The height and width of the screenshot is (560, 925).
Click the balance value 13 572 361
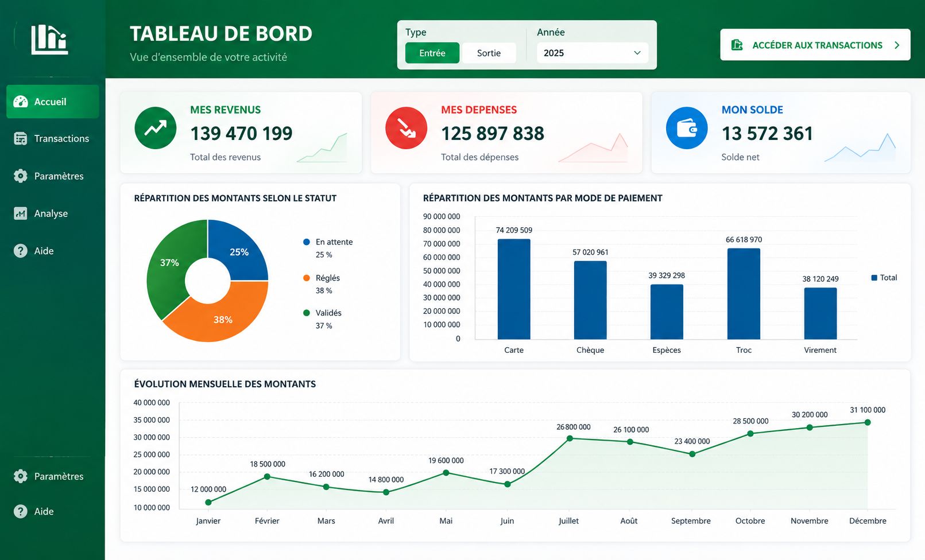coord(767,134)
